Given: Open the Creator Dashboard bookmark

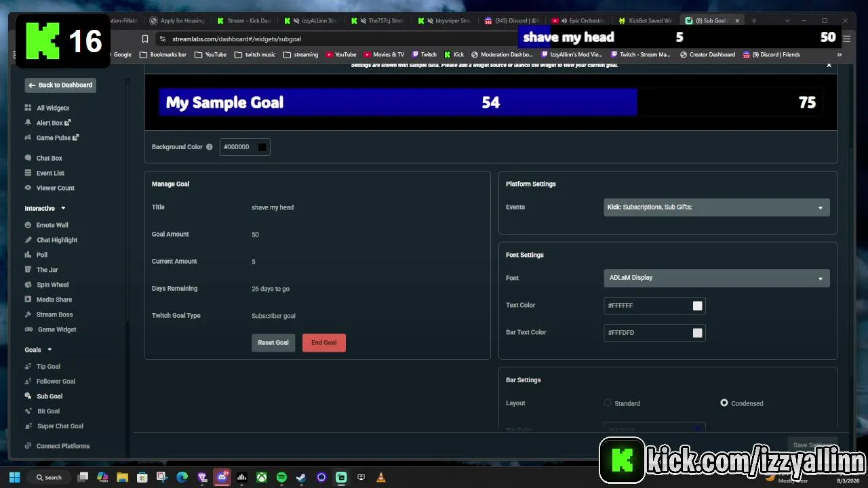Looking at the screenshot, I should (707, 55).
